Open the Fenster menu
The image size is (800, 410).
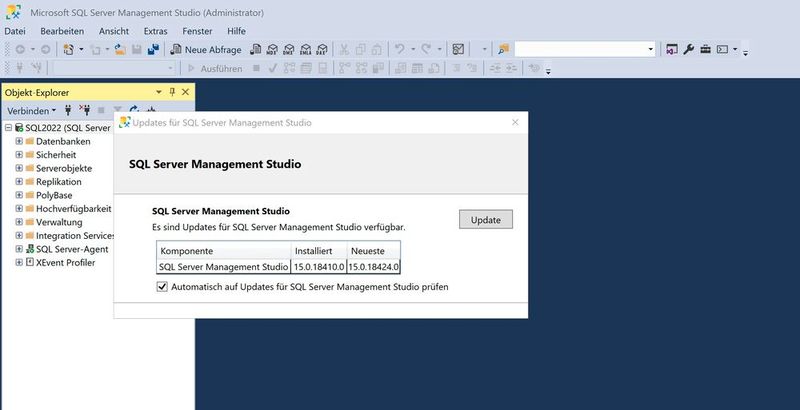click(197, 31)
